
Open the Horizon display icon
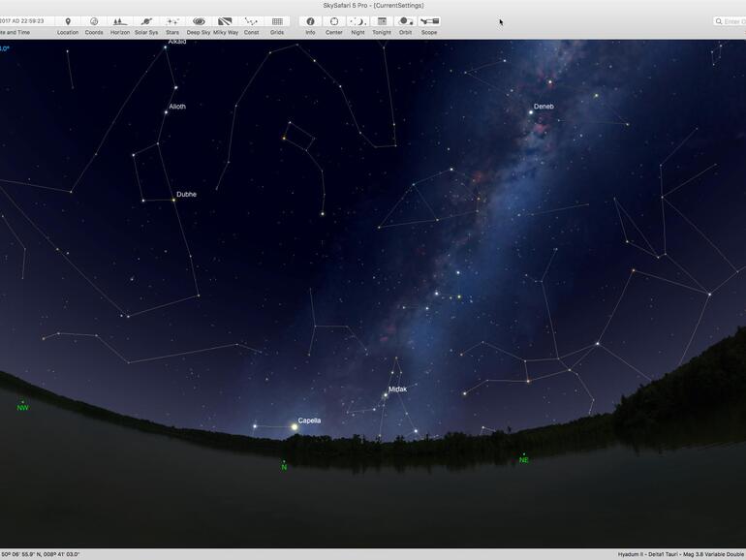click(120, 21)
